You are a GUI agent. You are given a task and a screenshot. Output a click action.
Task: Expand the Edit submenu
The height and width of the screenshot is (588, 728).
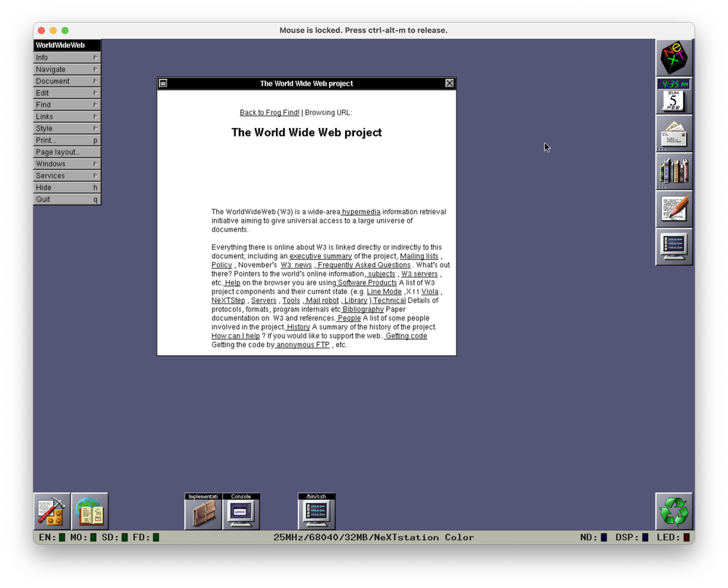point(67,93)
